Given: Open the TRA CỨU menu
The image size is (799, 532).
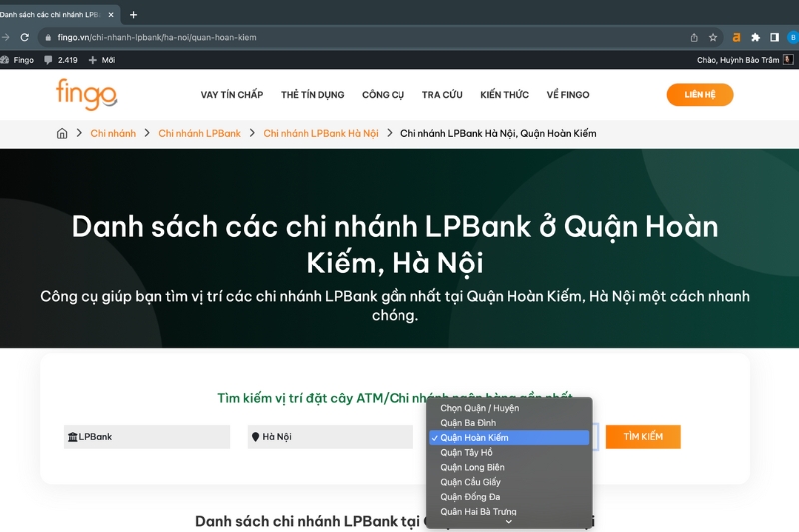Looking at the screenshot, I should coord(442,95).
